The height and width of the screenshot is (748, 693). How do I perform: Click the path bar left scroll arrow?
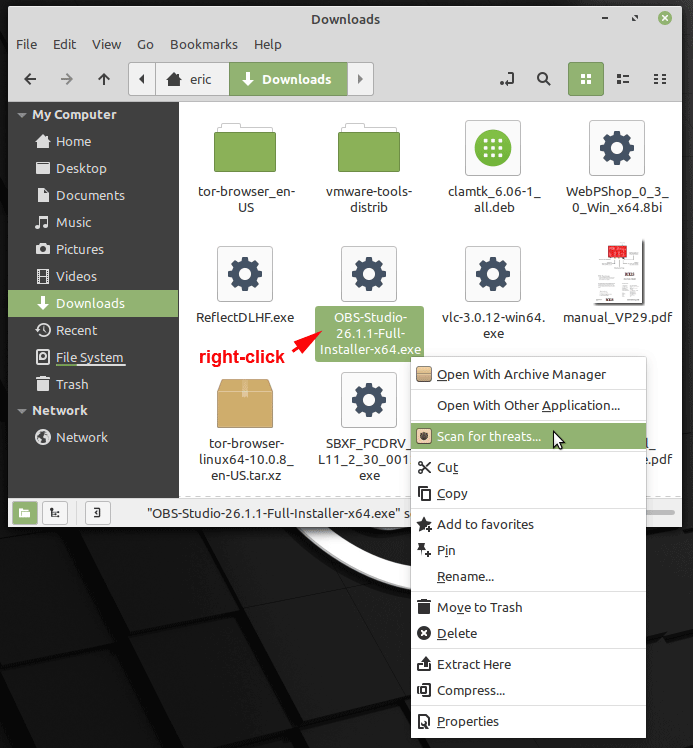pyautogui.click(x=142, y=79)
